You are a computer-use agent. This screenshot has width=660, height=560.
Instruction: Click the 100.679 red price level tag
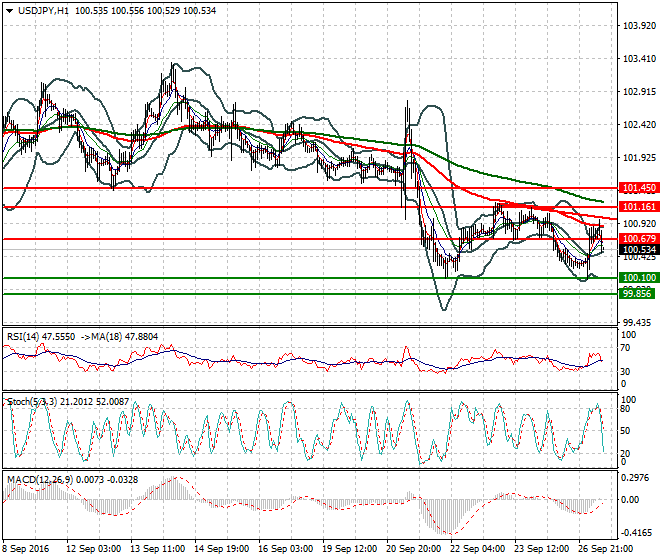click(x=638, y=239)
